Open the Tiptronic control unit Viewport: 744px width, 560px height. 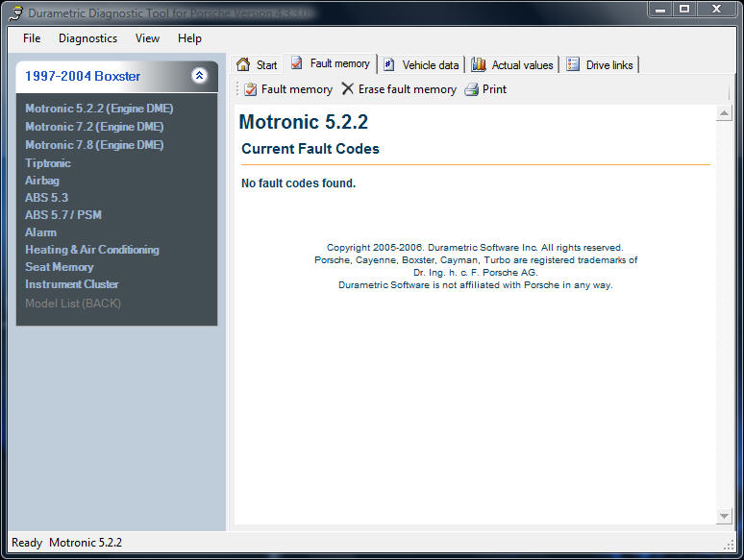[48, 163]
